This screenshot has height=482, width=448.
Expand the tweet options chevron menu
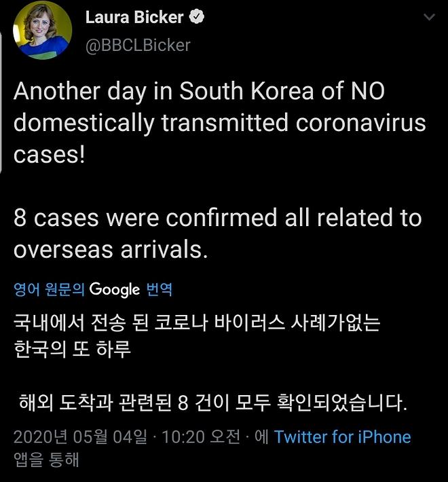(429, 17)
